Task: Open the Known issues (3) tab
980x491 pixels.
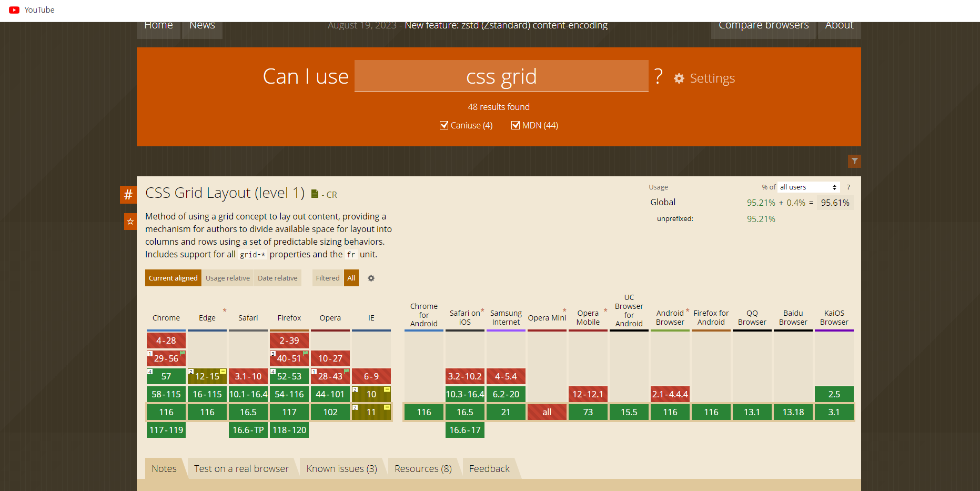Action: (342, 468)
